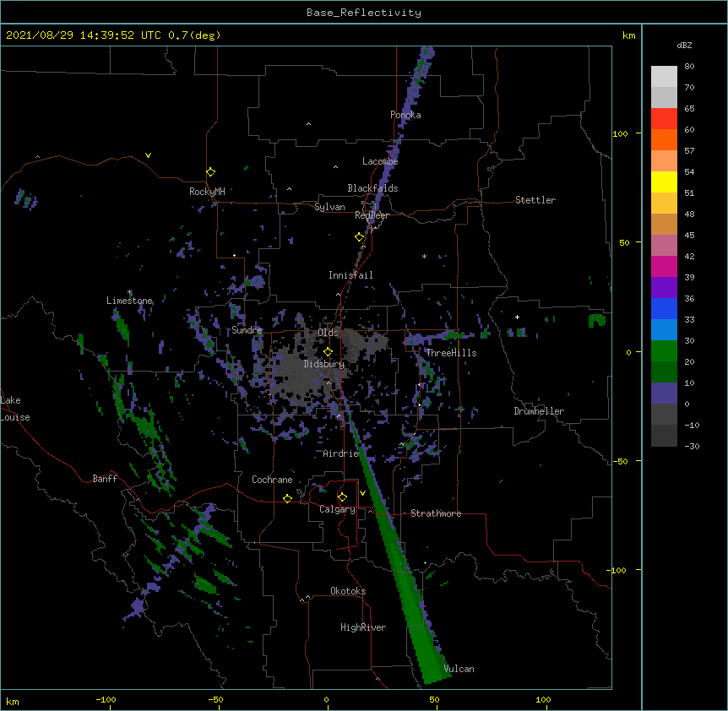
Task: Click the -30 value on dBZ legend
Action: pyautogui.click(x=692, y=446)
